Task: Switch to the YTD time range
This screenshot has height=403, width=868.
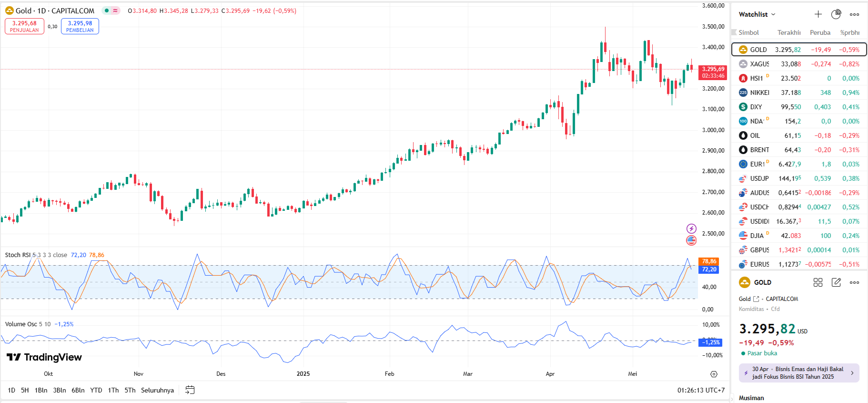Action: [96, 390]
